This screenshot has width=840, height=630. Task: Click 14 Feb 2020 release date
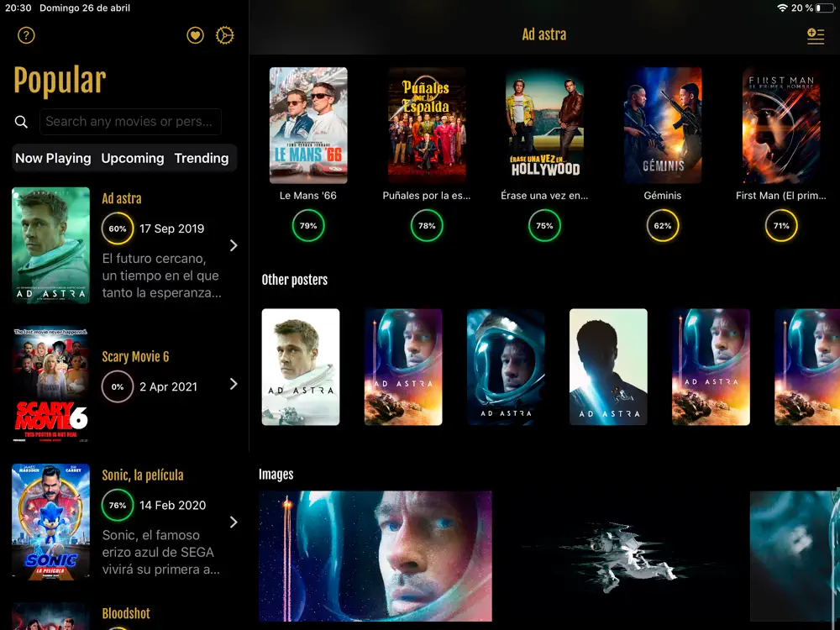point(172,505)
